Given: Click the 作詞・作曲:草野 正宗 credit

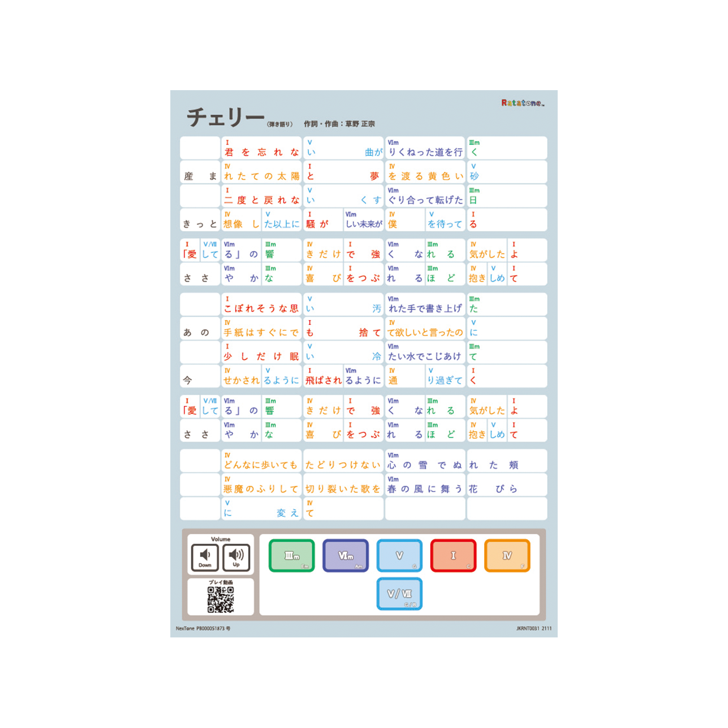Looking at the screenshot, I should 339,124.
